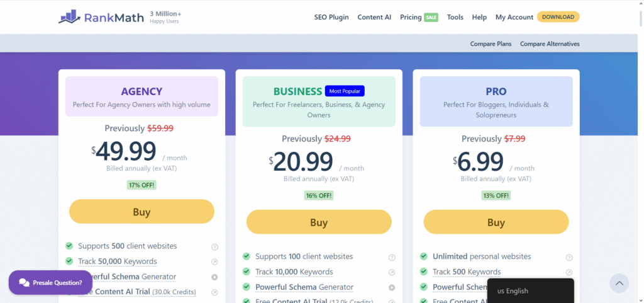The width and height of the screenshot is (644, 303).
Task: Play video icon for Business Schema Generator
Action: coord(392,287)
